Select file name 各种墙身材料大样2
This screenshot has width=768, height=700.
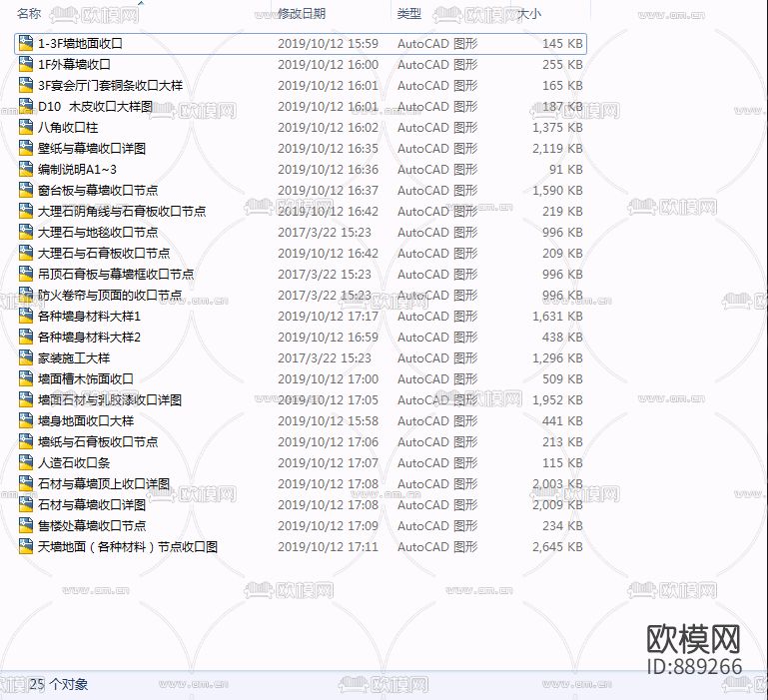(89, 338)
